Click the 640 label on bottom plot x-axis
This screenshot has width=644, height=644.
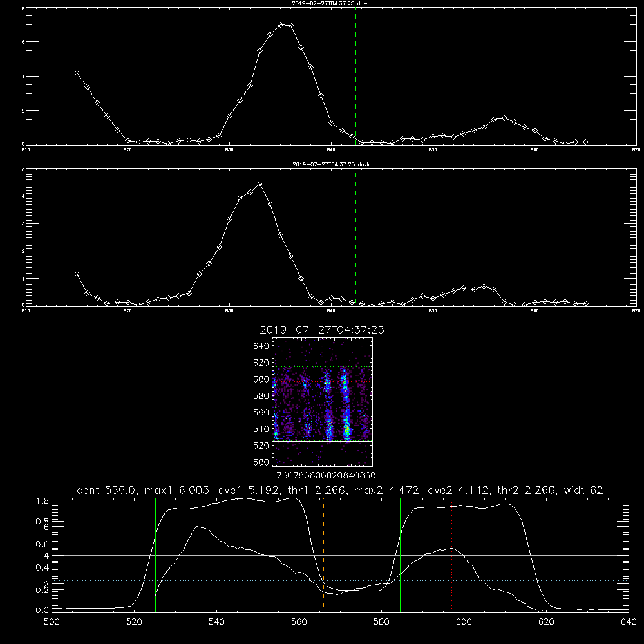pos(629,622)
